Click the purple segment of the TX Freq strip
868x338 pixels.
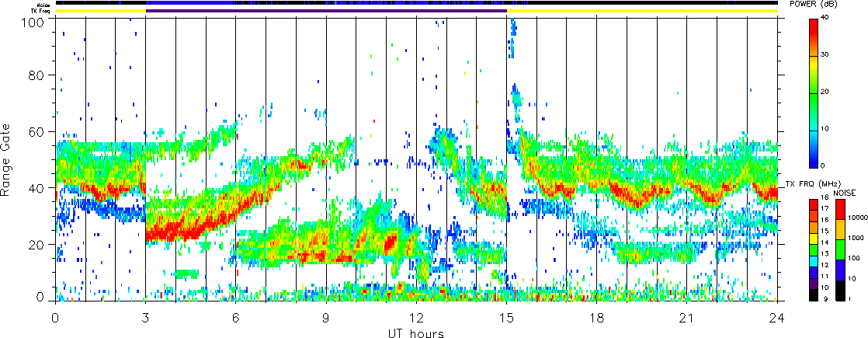pyautogui.click(x=326, y=11)
